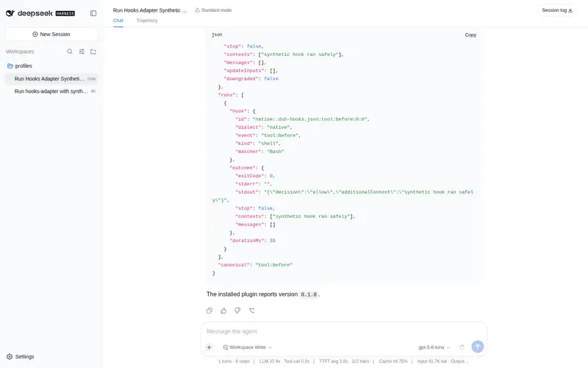
Task: Click the "exitCode": 0 line
Action: pos(255,176)
